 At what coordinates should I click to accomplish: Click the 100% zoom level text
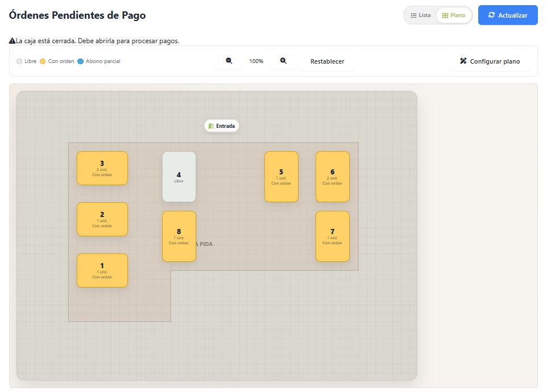[256, 61]
